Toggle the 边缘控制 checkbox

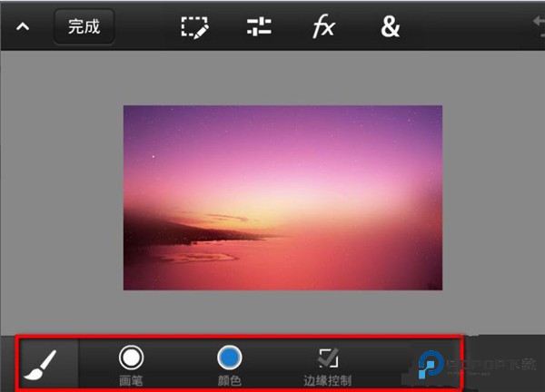tap(328, 358)
